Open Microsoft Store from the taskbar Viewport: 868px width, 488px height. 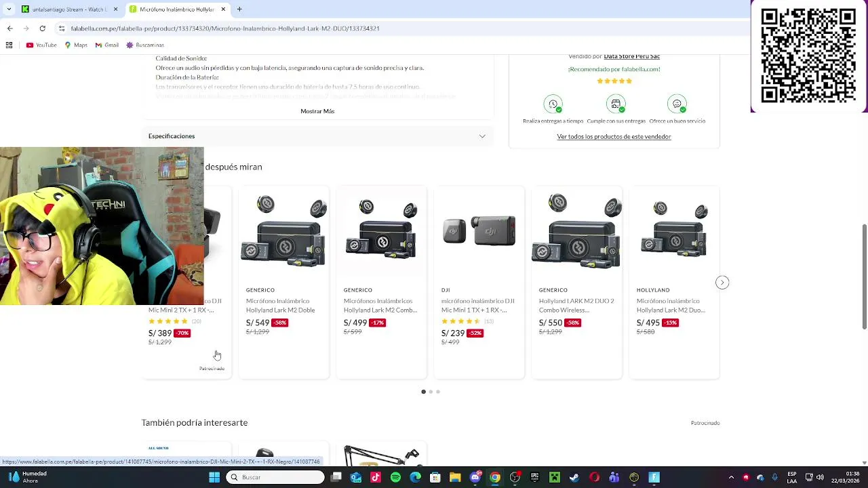coord(435,477)
